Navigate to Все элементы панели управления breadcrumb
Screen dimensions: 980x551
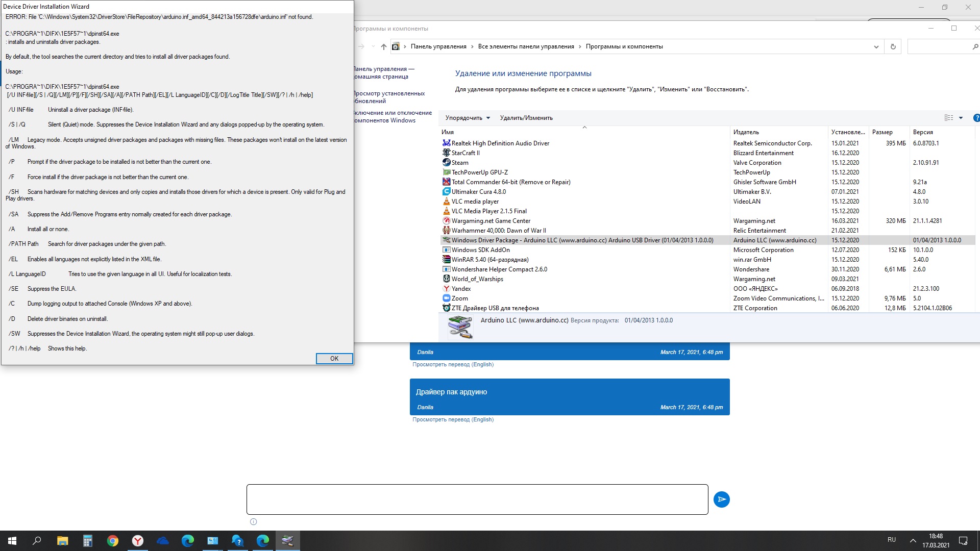coord(526,46)
